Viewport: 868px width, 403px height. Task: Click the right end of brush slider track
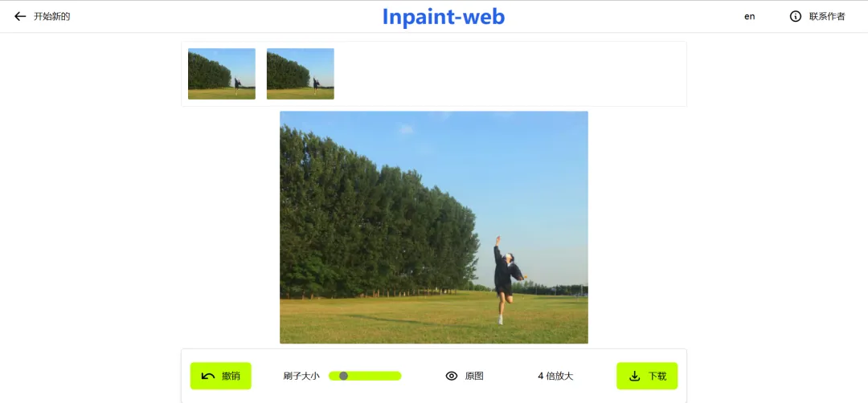[x=398, y=376]
